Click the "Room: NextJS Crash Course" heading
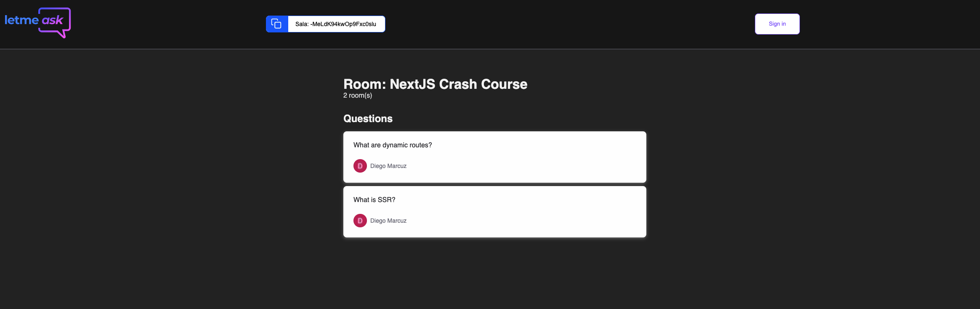 click(436, 84)
